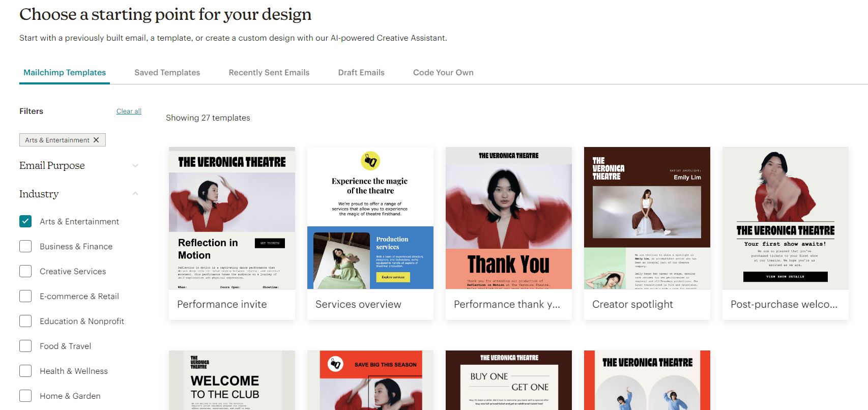Switch to Recently Sent Emails tab
This screenshot has width=868, height=410.
[x=269, y=72]
